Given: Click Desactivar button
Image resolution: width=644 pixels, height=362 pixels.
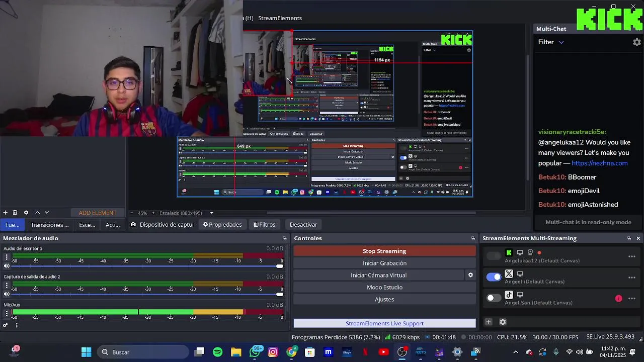Looking at the screenshot, I should pyautogui.click(x=303, y=225).
